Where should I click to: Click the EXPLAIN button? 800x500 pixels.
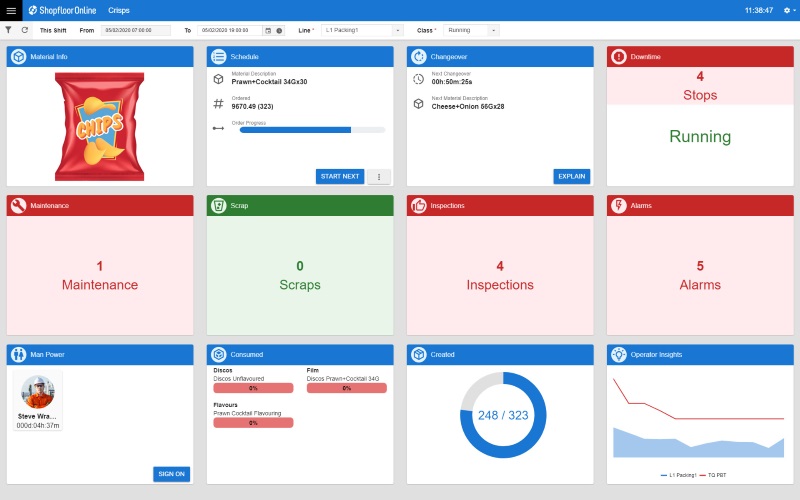coord(571,177)
